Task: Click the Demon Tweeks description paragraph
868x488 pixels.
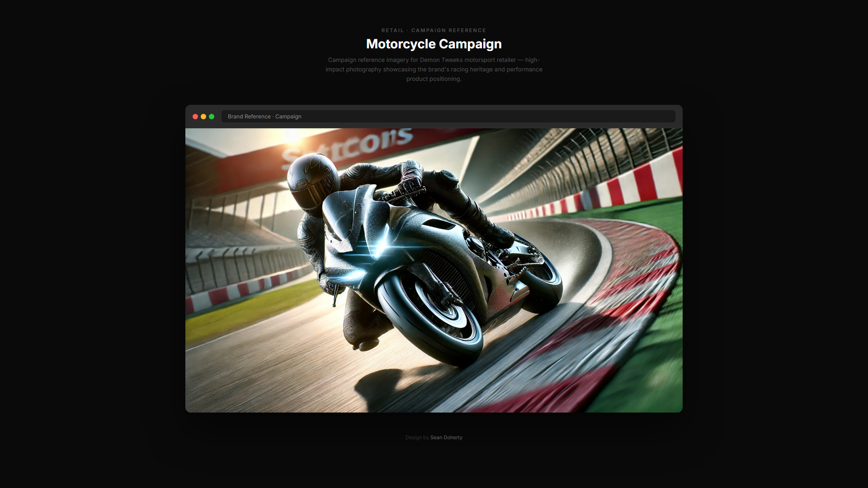Action: point(434,69)
